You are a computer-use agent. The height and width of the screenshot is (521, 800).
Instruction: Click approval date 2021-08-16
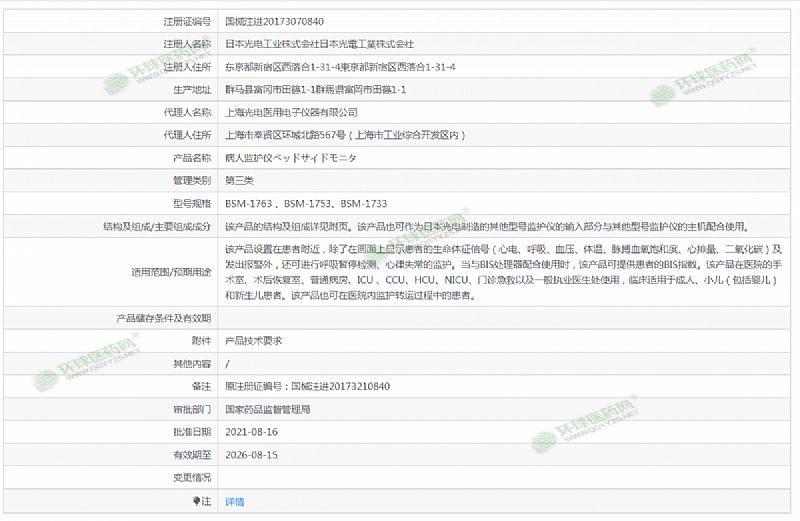pos(251,432)
